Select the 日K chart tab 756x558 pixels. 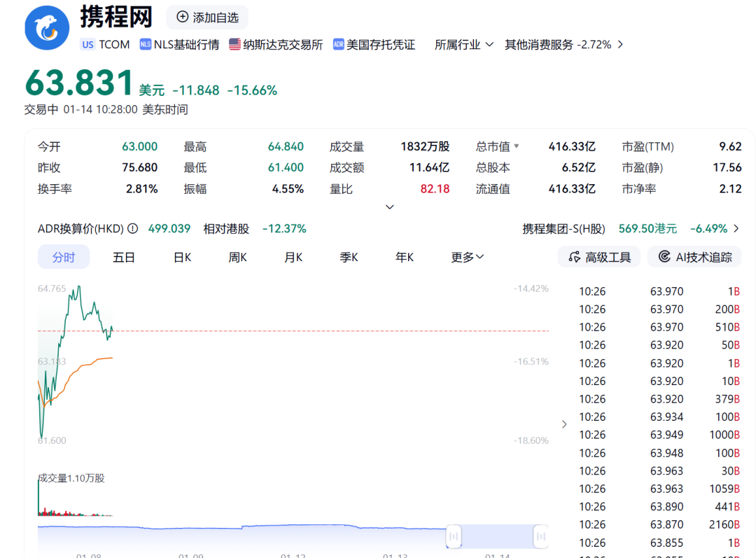(182, 257)
